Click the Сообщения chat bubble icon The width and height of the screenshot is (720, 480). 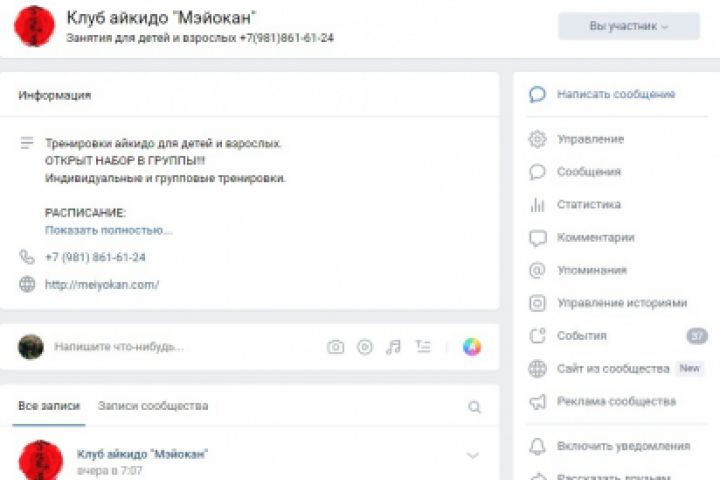pos(537,172)
